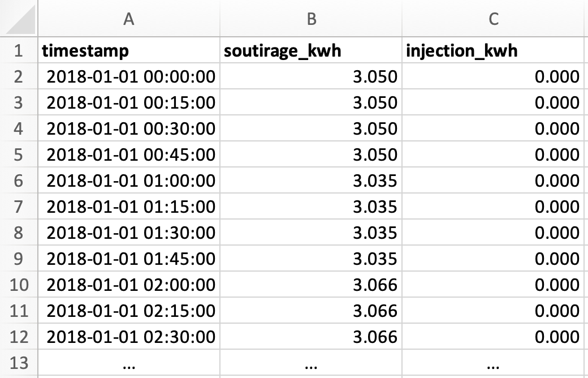This screenshot has height=378, width=588.
Task: Select cell with 2018-01-01 00:00:00
Action: click(x=129, y=76)
